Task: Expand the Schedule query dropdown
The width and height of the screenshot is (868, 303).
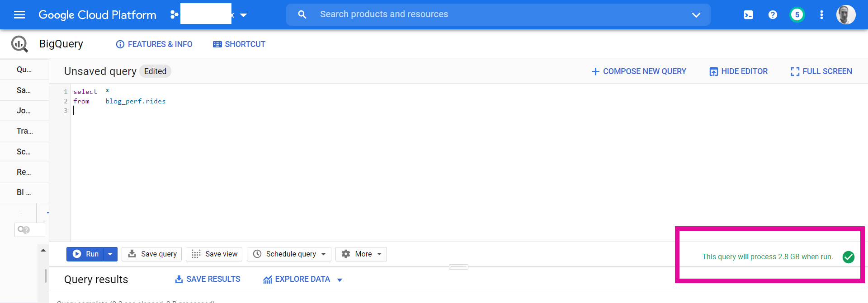Action: 323,254
